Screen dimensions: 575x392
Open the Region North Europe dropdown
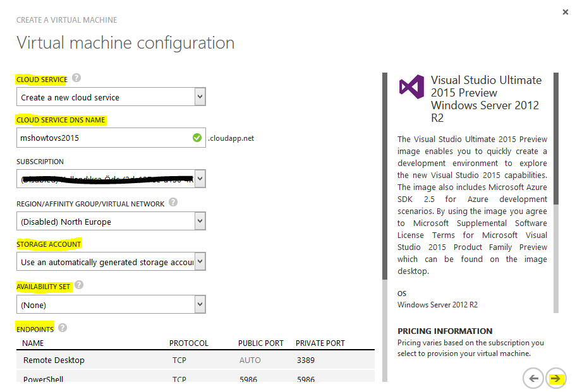click(x=111, y=222)
